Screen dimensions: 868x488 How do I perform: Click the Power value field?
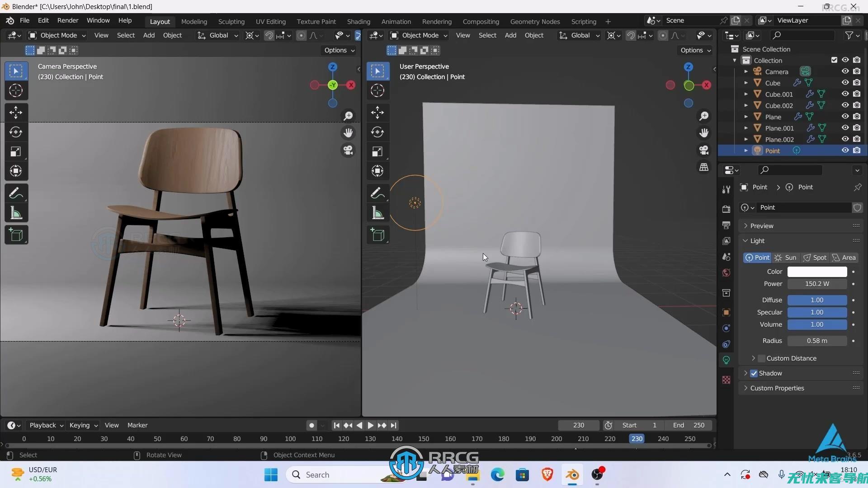[x=817, y=284]
